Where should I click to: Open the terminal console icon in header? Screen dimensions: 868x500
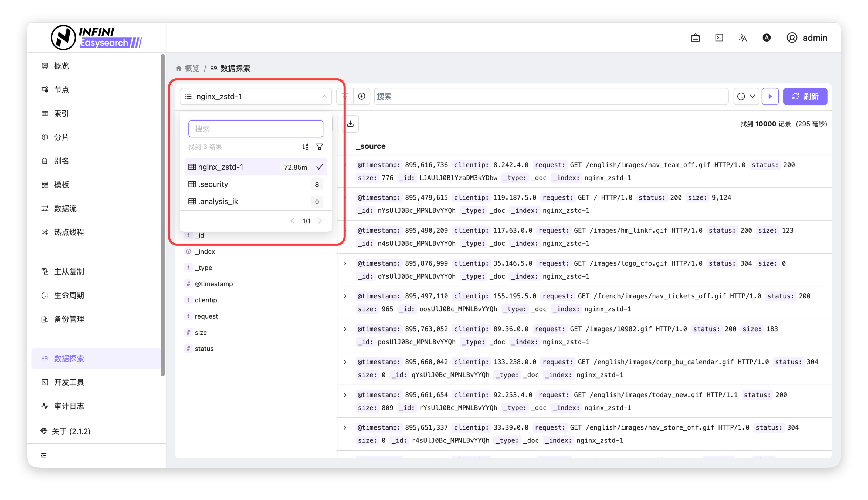pyautogui.click(x=719, y=38)
